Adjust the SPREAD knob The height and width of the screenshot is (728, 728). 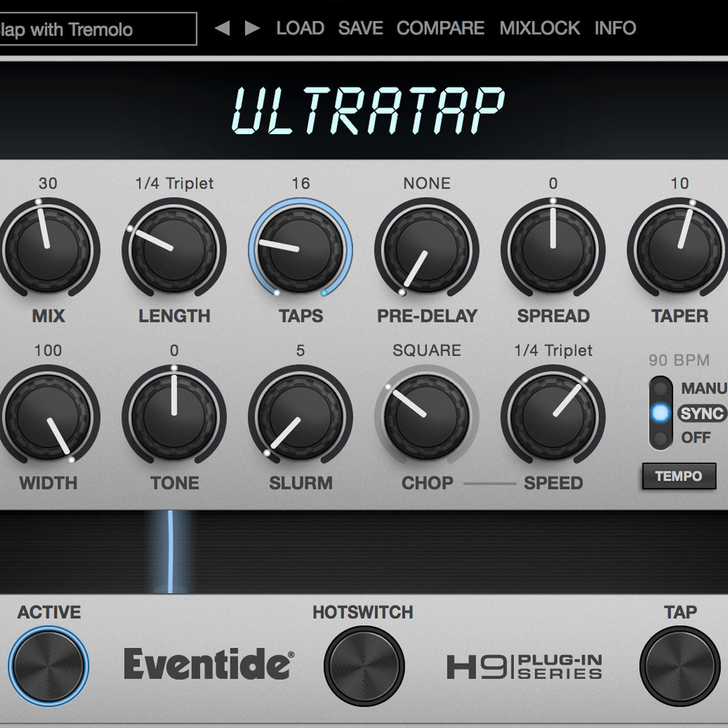[553, 248]
